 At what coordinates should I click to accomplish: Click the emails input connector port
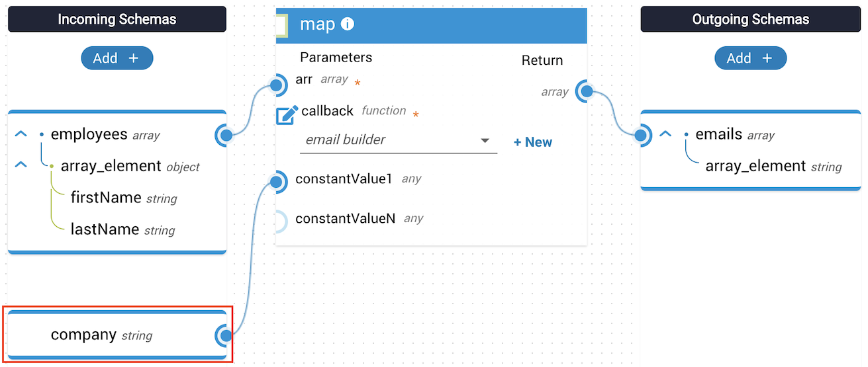(x=641, y=136)
